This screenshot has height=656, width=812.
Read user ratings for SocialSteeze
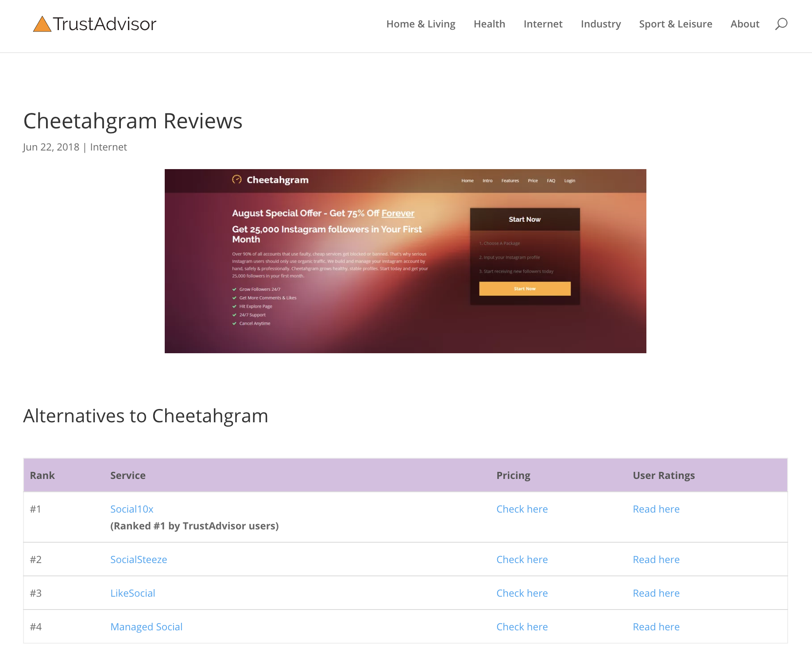[656, 560]
